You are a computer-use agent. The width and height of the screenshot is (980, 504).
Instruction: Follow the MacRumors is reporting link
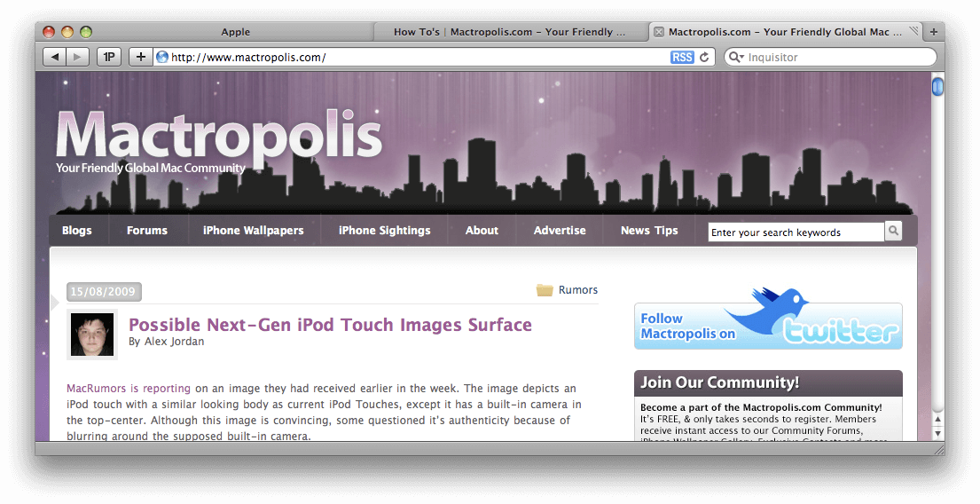point(129,389)
